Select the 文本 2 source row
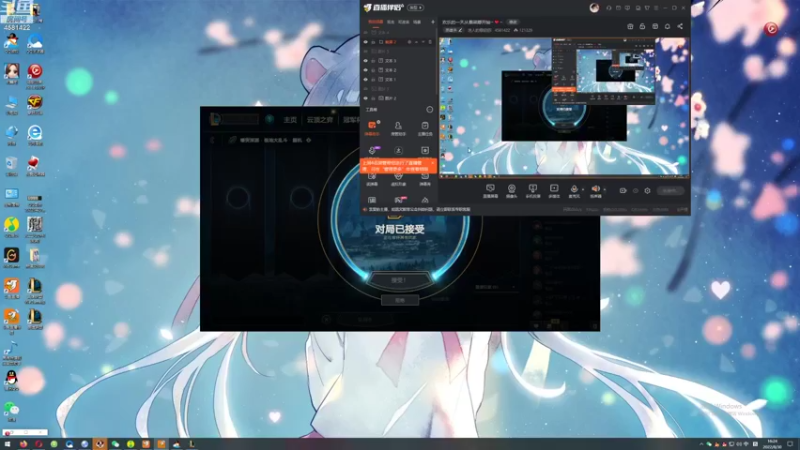 pyautogui.click(x=398, y=70)
